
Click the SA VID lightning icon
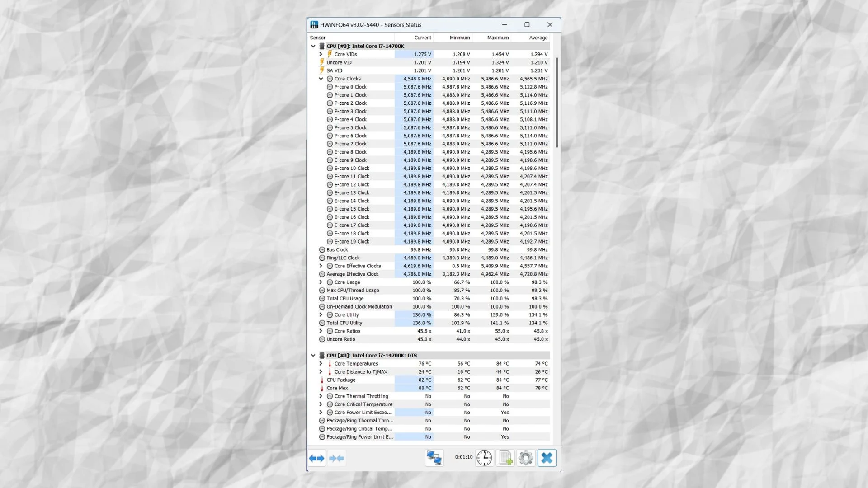click(x=322, y=70)
